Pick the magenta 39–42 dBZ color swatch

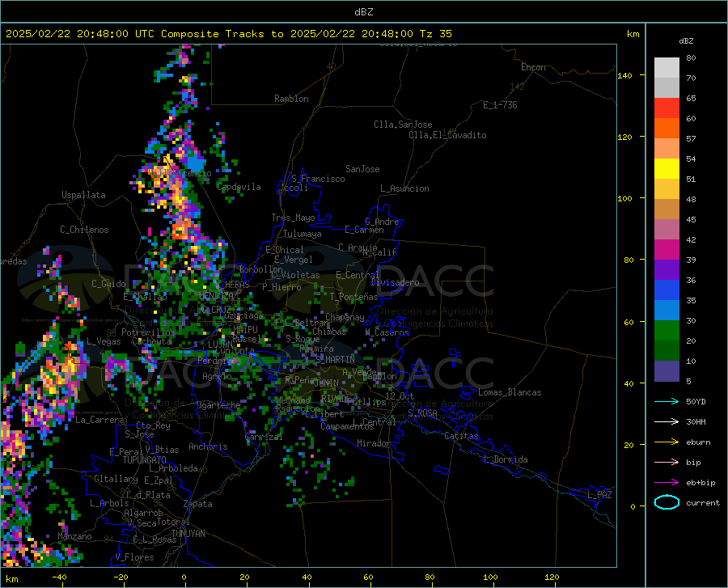click(x=667, y=250)
